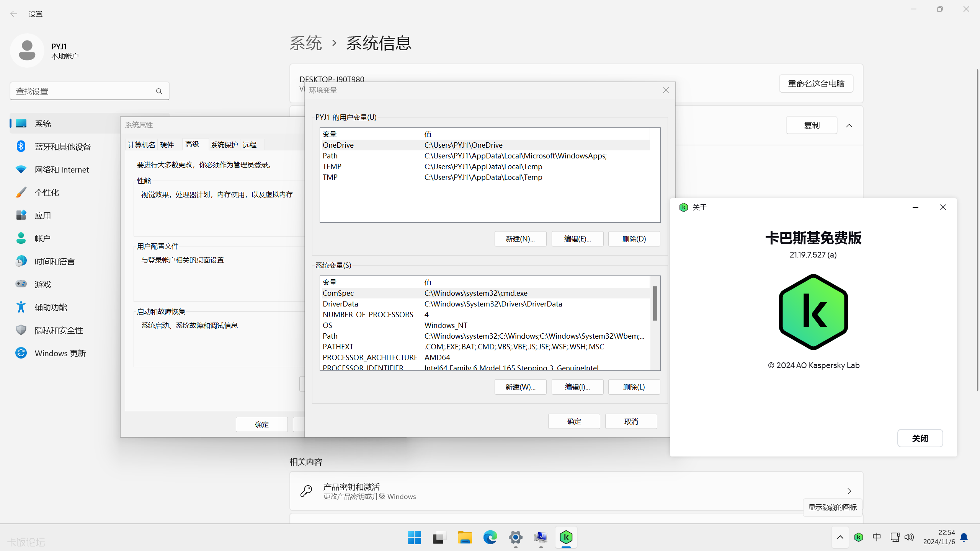This screenshot has height=551, width=980.
Task: Click 新建(W)... for system variables
Action: tap(520, 387)
